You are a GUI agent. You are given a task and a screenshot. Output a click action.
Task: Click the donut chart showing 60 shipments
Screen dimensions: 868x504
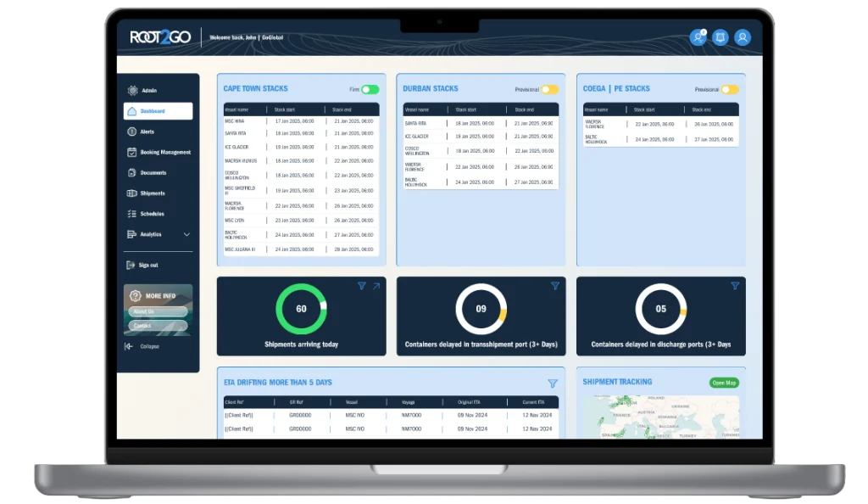click(x=301, y=309)
